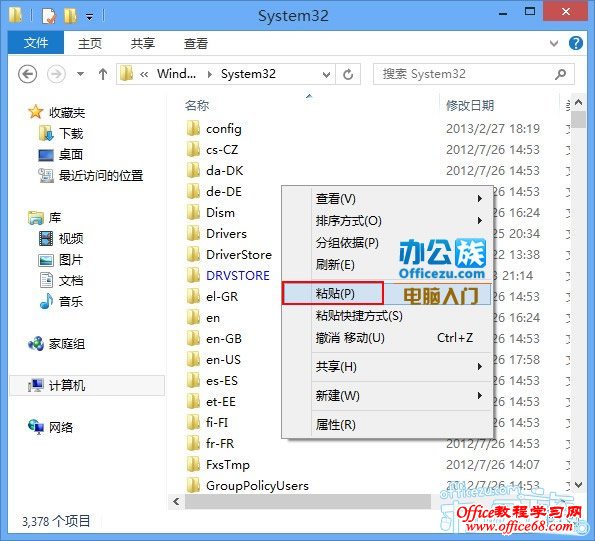
Task: Open the Help question mark icon
Action: [x=576, y=43]
